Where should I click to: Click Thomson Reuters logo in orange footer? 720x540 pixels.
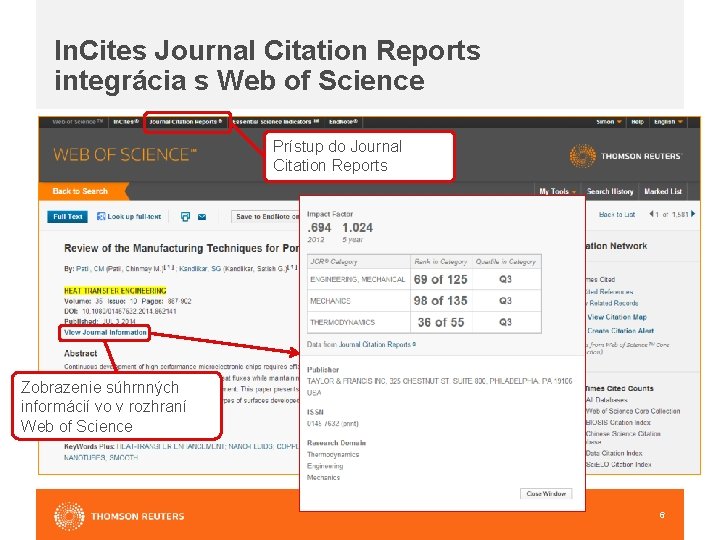coord(119,516)
